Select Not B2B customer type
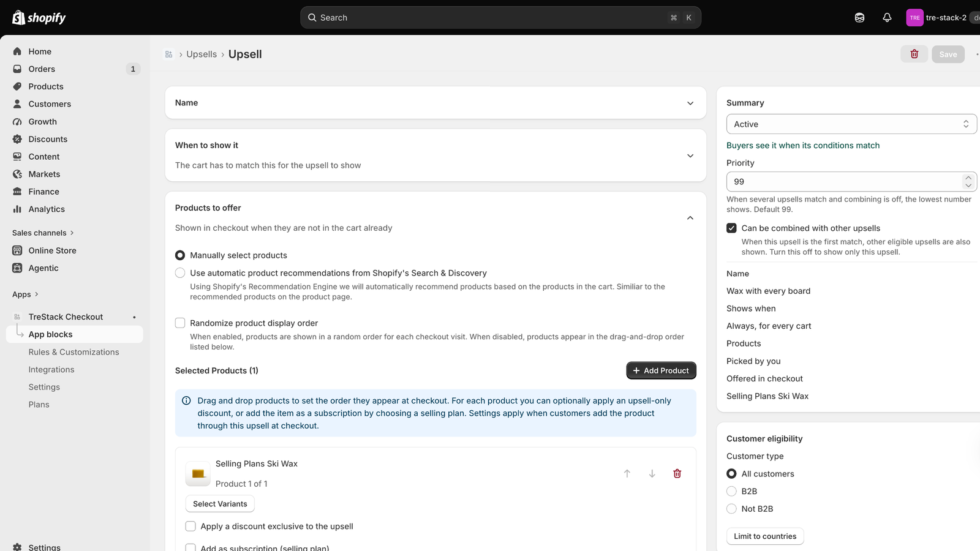The width and height of the screenshot is (980, 551). (x=731, y=509)
